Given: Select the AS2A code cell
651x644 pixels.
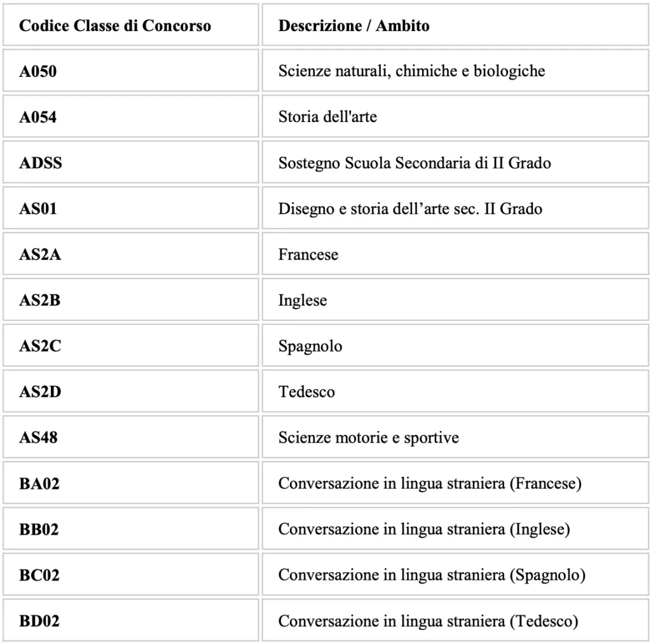Looking at the screenshot, I should pyautogui.click(x=131, y=254).
